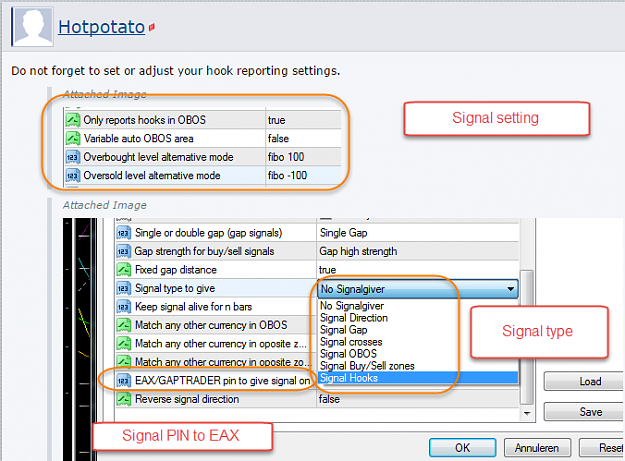Screen dimensions: 625x461
Task: Click icon of Match currency in oposite zo.. row
Action: click(x=124, y=362)
